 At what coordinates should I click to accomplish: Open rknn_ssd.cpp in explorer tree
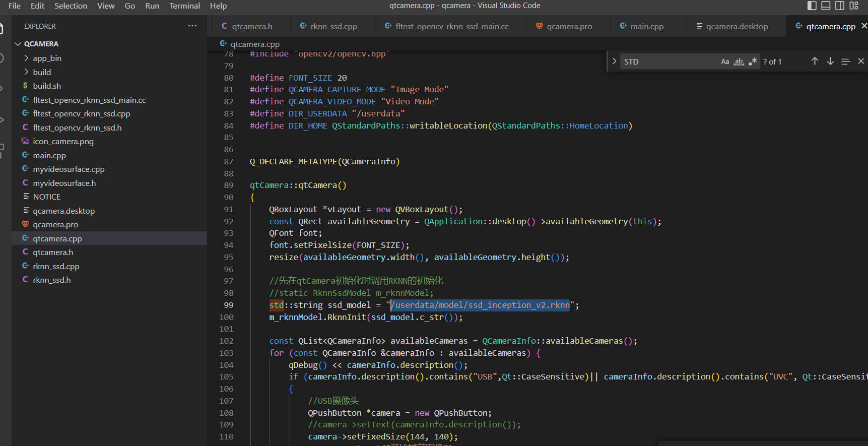tap(109, 266)
